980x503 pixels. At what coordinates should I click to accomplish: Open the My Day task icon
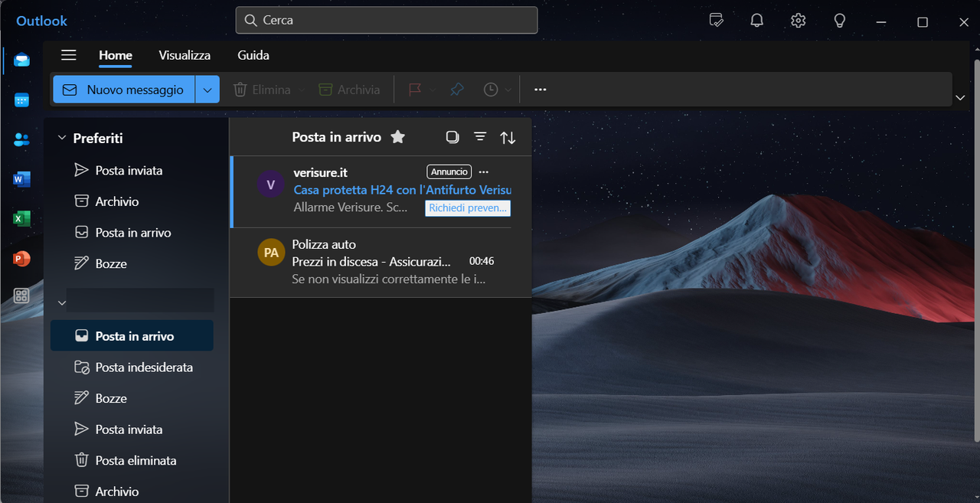(716, 21)
